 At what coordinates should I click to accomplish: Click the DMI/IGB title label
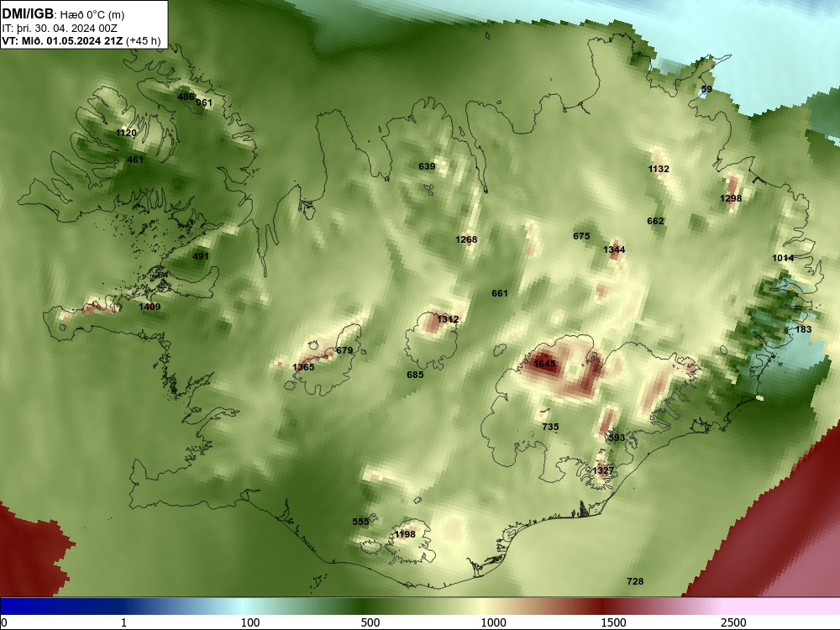[28, 14]
